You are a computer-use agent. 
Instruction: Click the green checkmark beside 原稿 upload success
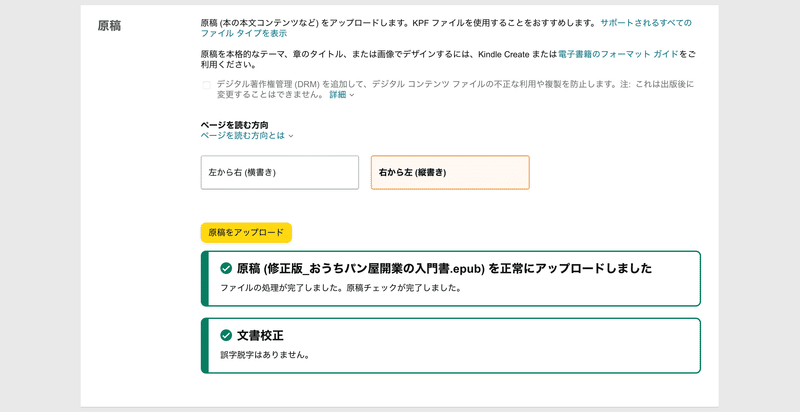coord(226,268)
